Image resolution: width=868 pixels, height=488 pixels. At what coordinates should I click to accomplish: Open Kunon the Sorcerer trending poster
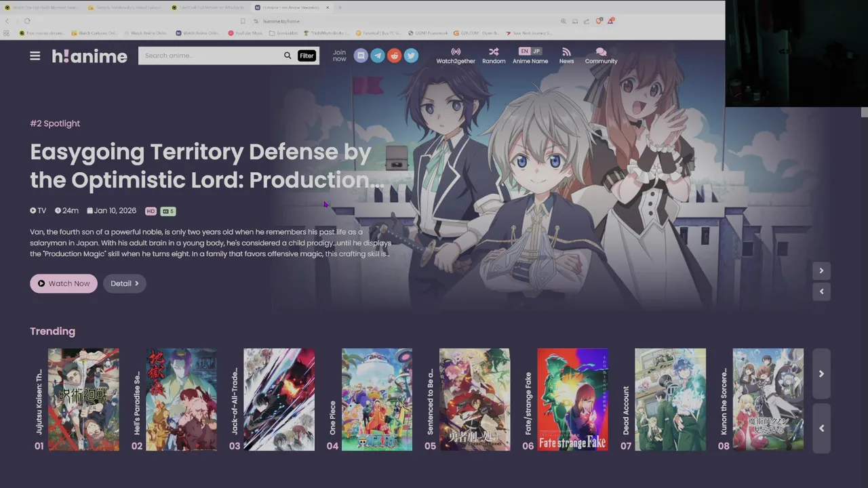[768, 399]
